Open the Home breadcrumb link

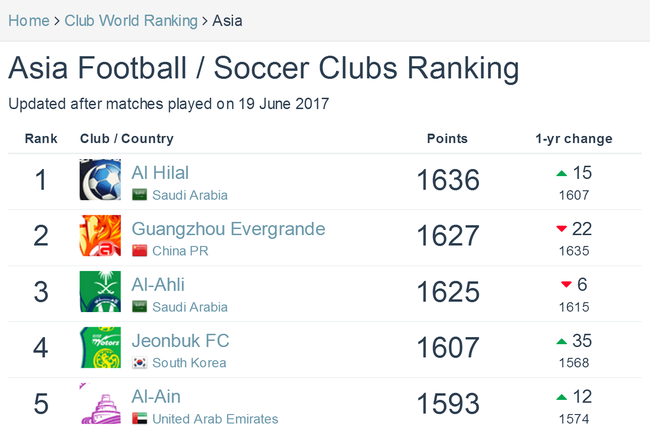tap(29, 21)
